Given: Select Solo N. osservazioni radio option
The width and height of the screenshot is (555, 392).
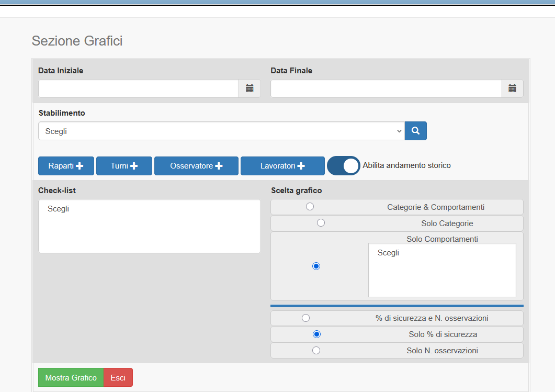Looking at the screenshot, I should click(316, 351).
